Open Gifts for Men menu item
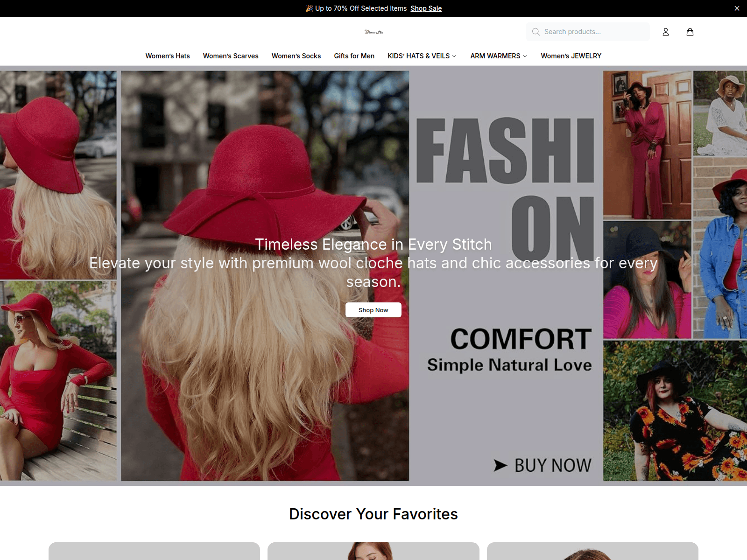747x560 pixels. point(354,56)
